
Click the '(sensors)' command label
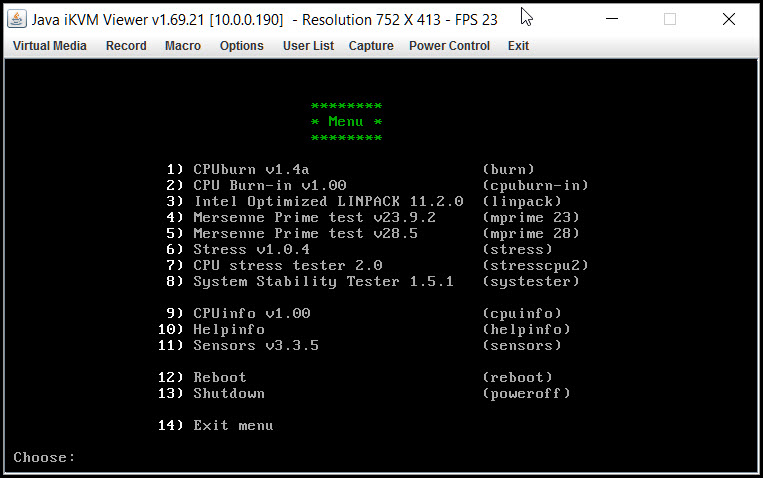point(522,346)
